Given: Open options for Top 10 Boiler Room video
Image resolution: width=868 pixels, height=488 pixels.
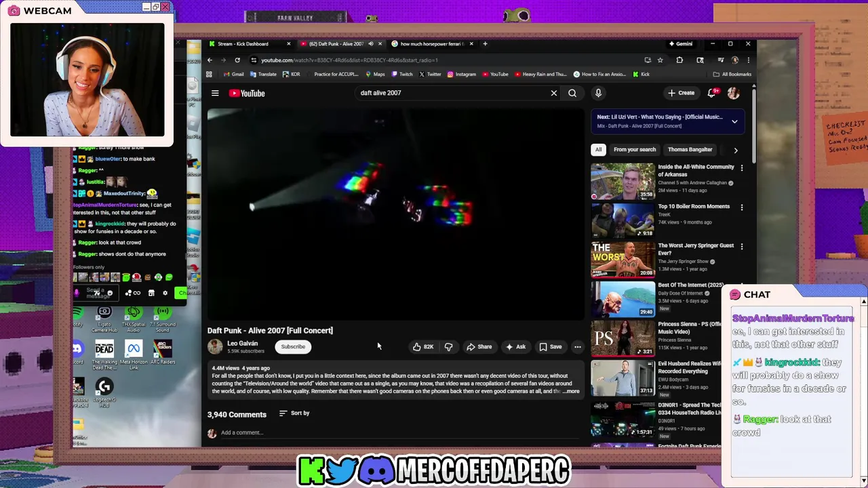Looking at the screenshot, I should click(x=742, y=207).
